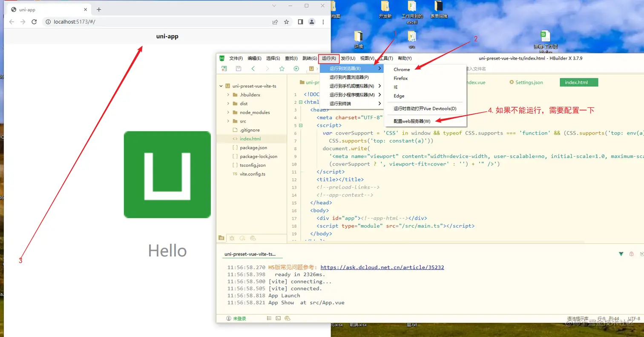Switch to the index.html editor tab
The height and width of the screenshot is (337, 644).
pos(579,82)
